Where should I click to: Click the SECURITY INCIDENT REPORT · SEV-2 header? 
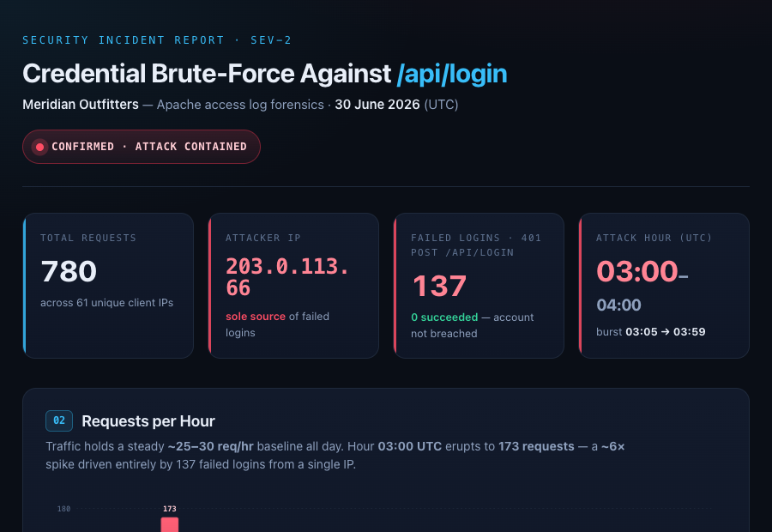(157, 39)
